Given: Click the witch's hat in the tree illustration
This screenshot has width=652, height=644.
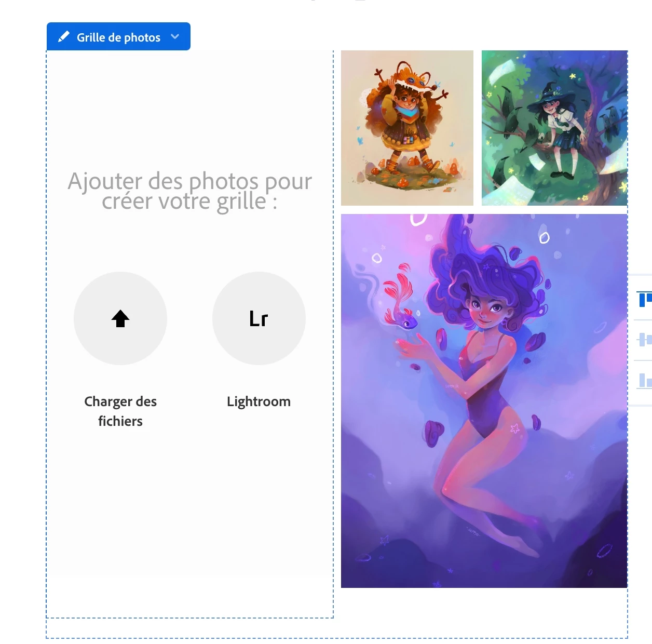Looking at the screenshot, I should click(551, 95).
